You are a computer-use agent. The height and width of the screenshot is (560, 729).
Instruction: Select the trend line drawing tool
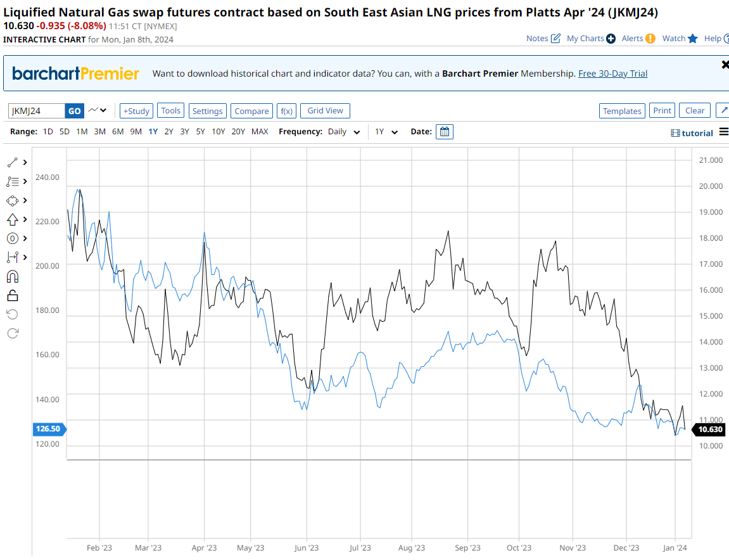(13, 162)
